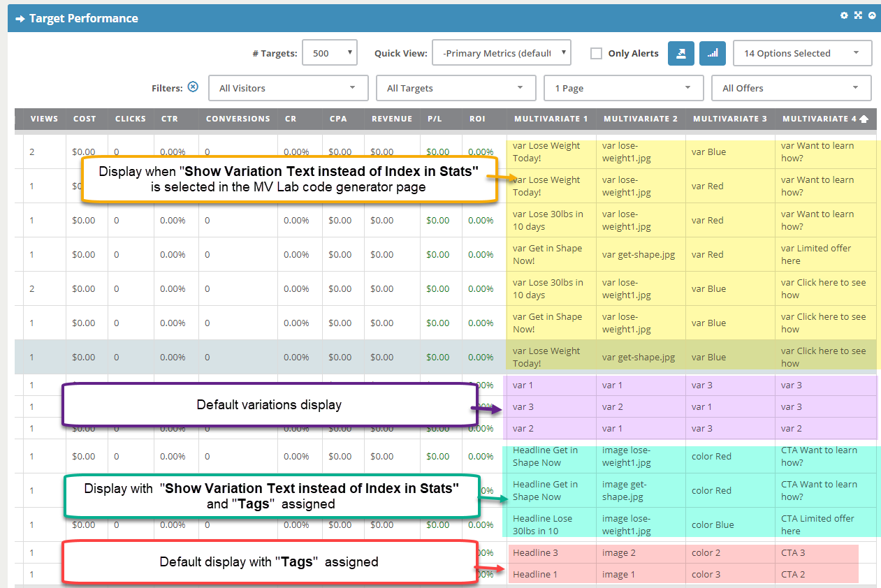Open the bar chart statistics icon
The width and height of the screenshot is (881, 588).
point(712,53)
